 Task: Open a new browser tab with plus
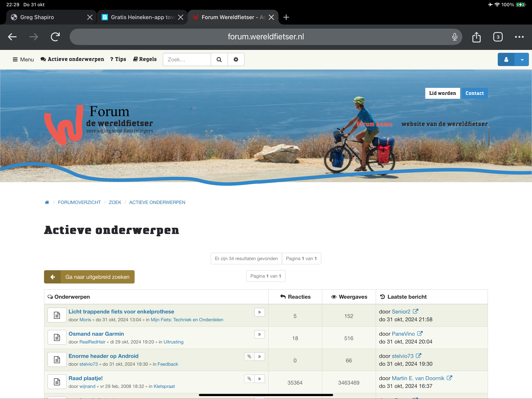(x=286, y=17)
